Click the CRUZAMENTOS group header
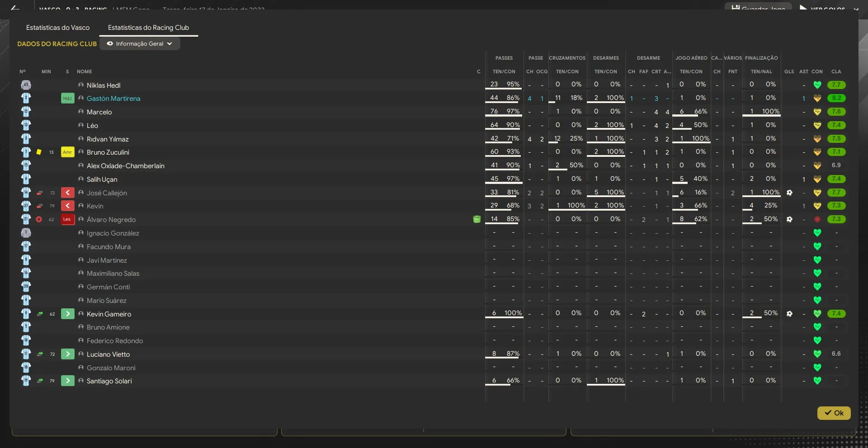Screen dimensions: 868x448 pos(567,58)
